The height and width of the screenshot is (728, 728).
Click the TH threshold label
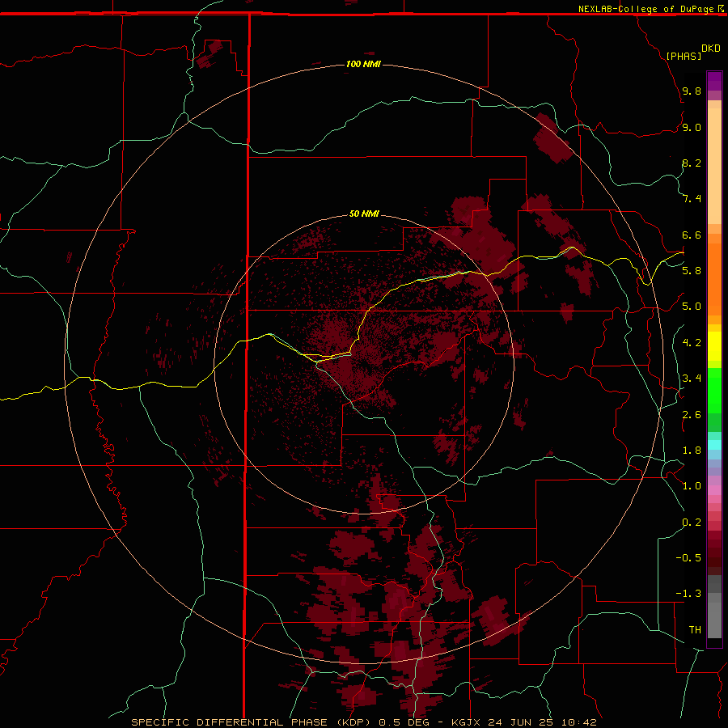coord(695,630)
